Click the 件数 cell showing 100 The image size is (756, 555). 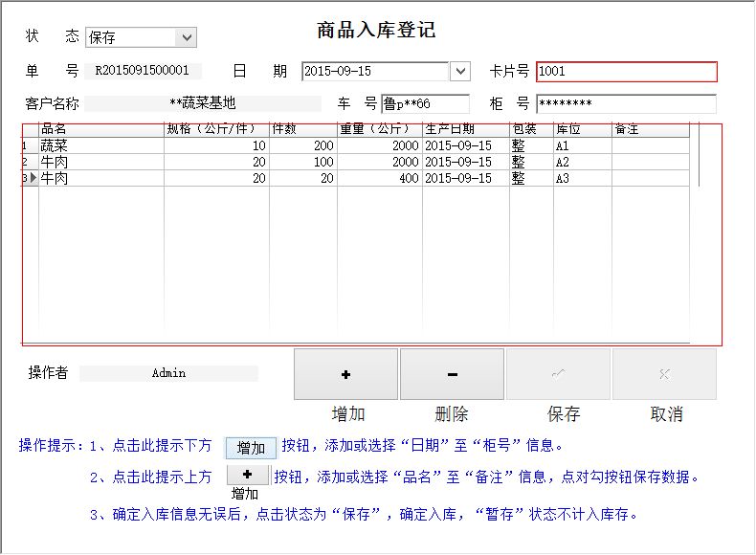pyautogui.click(x=302, y=162)
